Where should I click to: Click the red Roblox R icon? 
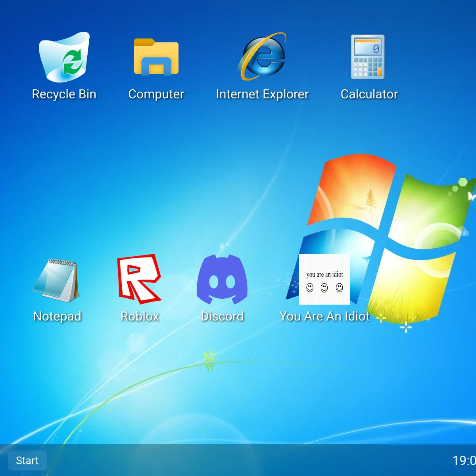point(139,279)
